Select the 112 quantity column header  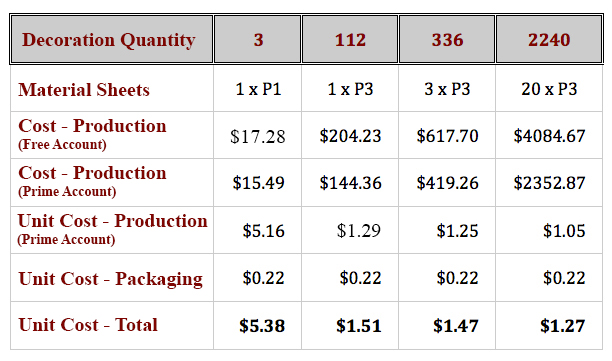click(x=350, y=39)
